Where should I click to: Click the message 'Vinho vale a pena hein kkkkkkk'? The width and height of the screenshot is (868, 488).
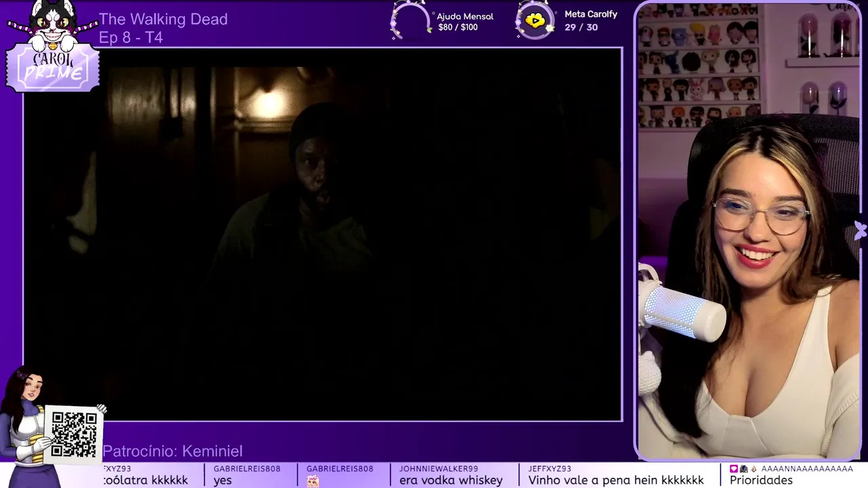(616, 481)
